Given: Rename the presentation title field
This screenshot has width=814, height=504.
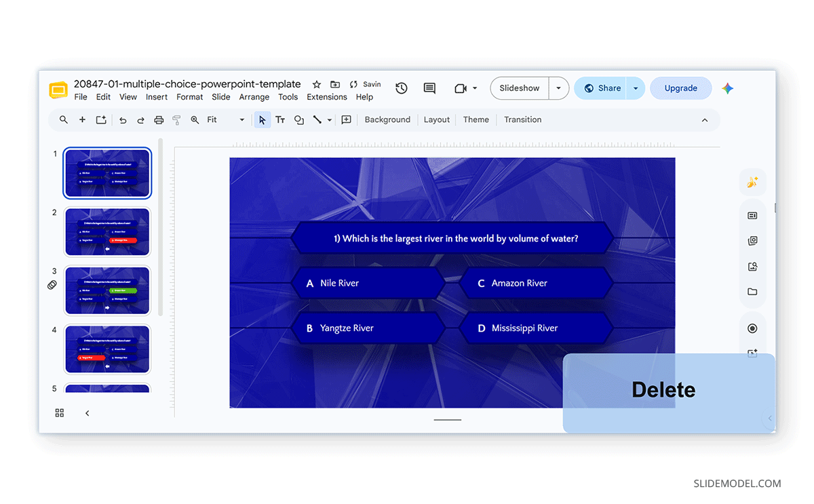Looking at the screenshot, I should click(x=187, y=84).
